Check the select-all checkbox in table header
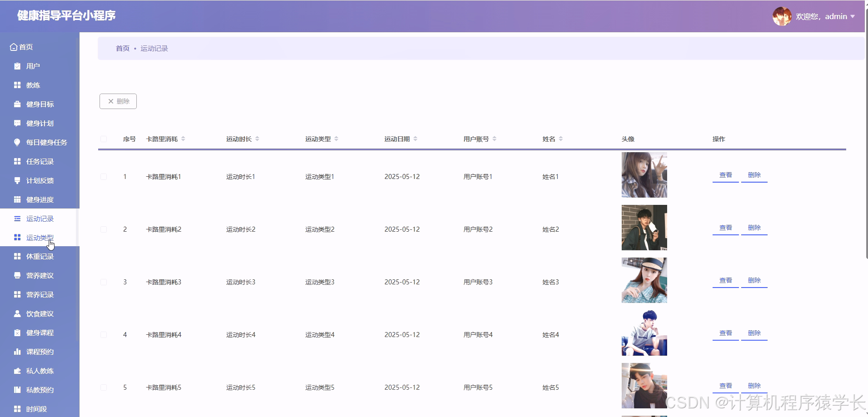The width and height of the screenshot is (868, 417). coord(104,139)
